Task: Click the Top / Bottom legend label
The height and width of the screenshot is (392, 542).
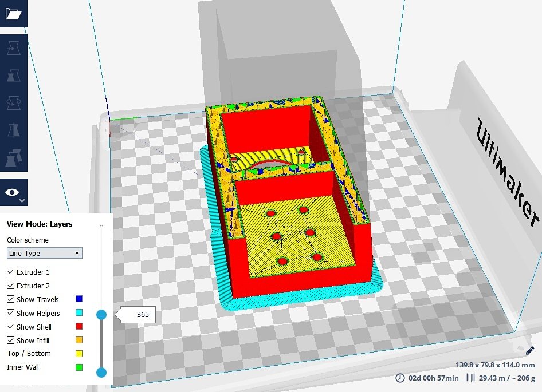Action: (29, 353)
